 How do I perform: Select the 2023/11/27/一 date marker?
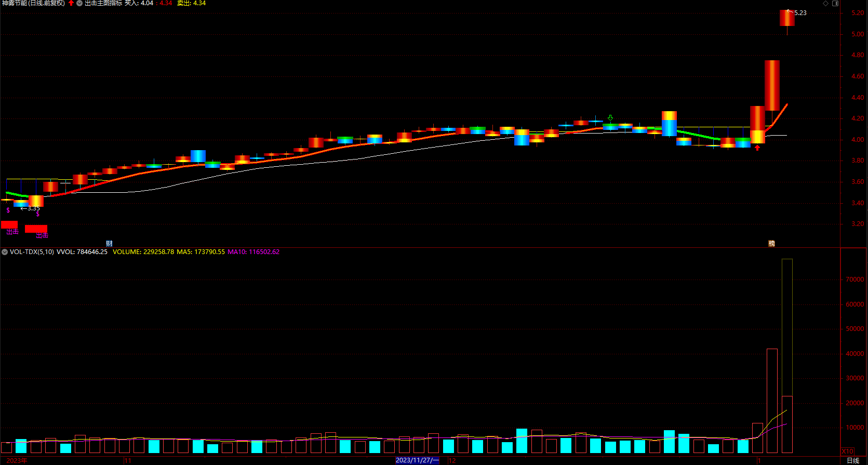(417, 461)
